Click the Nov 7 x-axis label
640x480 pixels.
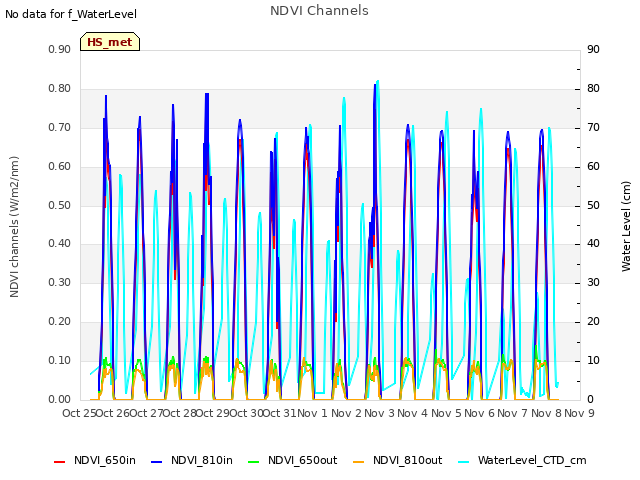click(x=512, y=413)
